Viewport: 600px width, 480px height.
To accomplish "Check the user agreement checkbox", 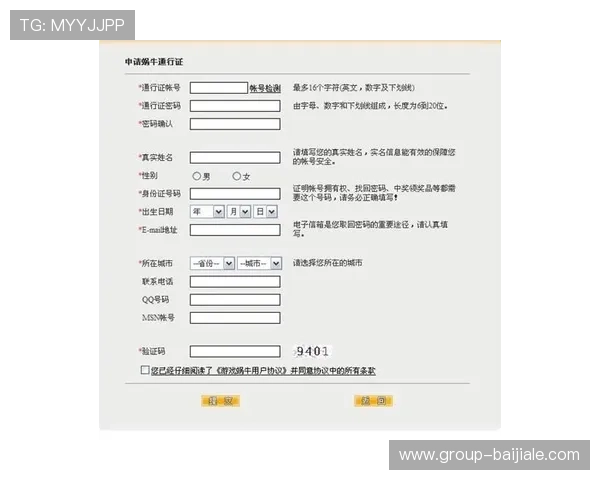I will 145,370.
